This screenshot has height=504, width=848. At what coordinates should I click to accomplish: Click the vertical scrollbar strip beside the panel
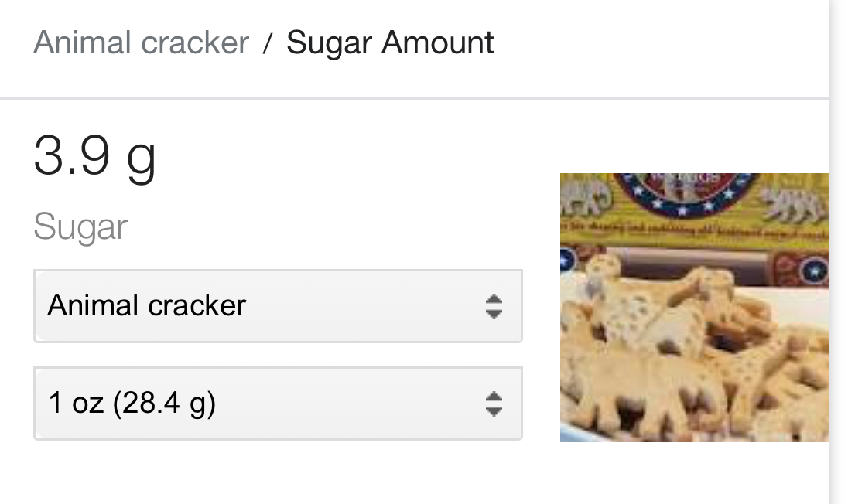[x=838, y=252]
